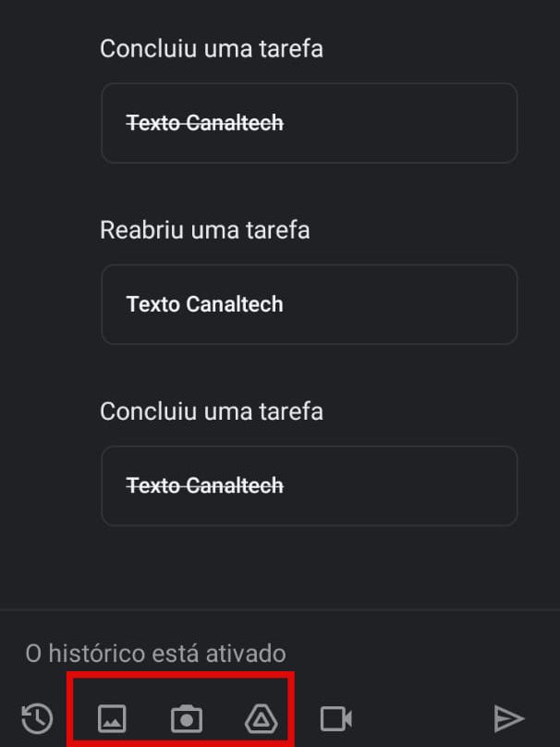
Task: Open the topmost struck-through Texto Canaltech card
Action: [309, 123]
